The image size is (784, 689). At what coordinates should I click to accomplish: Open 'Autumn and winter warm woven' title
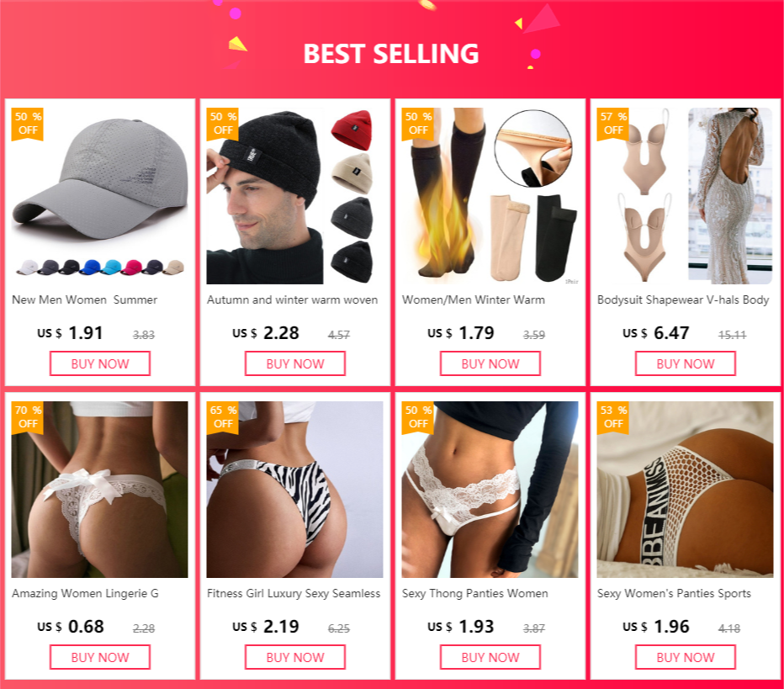pos(293,300)
